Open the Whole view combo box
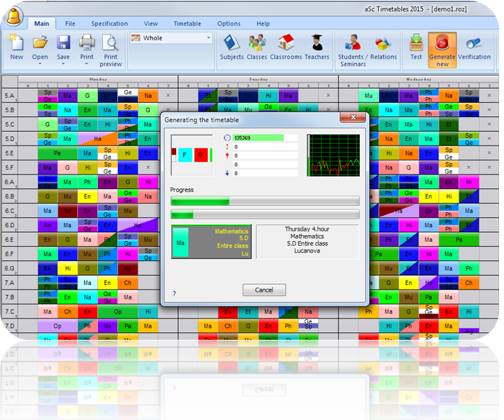Image resolution: width=504 pixels, height=420 pixels. click(171, 38)
